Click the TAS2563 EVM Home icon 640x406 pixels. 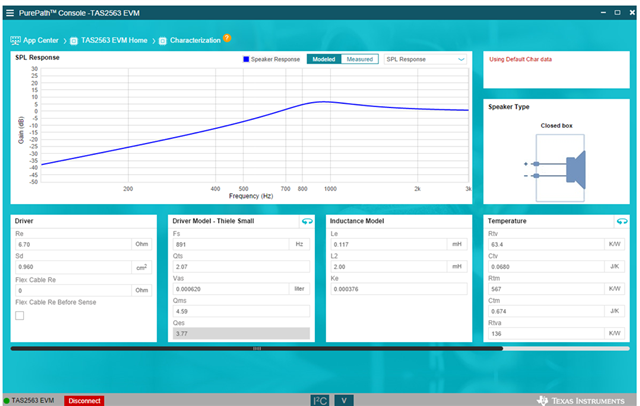[74, 41]
